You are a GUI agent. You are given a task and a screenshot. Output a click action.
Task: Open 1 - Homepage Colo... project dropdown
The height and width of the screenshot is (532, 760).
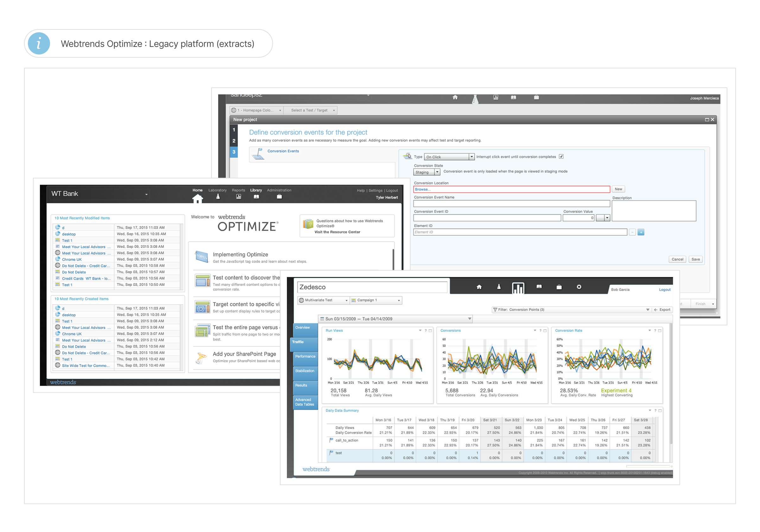tap(256, 110)
